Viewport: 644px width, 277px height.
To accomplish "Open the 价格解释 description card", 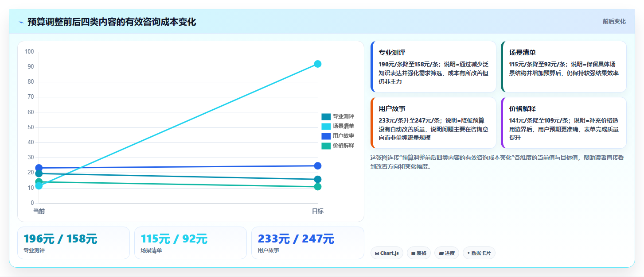I will point(564,123).
